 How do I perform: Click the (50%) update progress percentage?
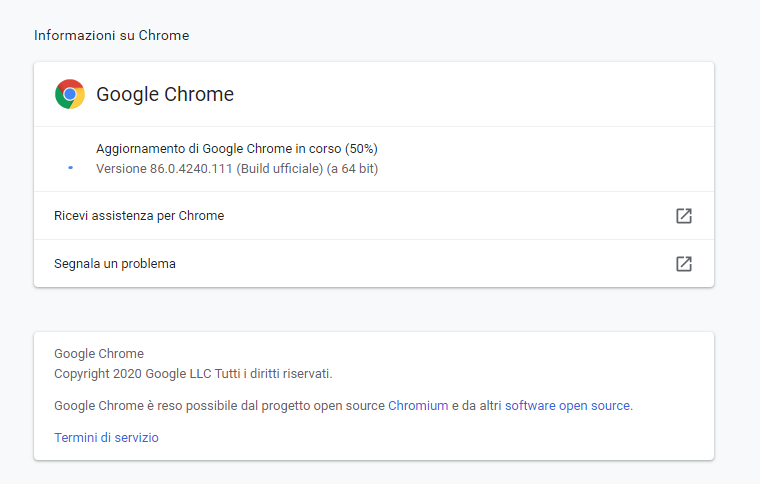pyautogui.click(x=361, y=149)
